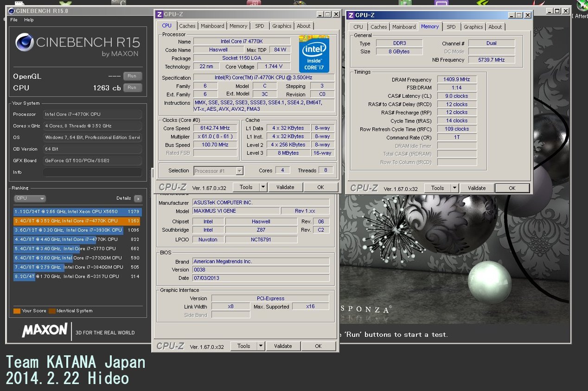Select the i5-3317U ranking row

coord(77,277)
